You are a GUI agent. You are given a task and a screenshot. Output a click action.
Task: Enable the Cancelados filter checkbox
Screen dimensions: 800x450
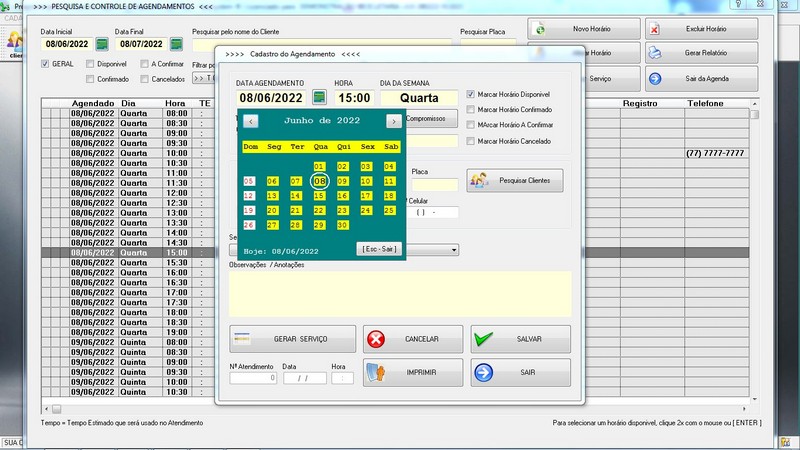coord(144,79)
